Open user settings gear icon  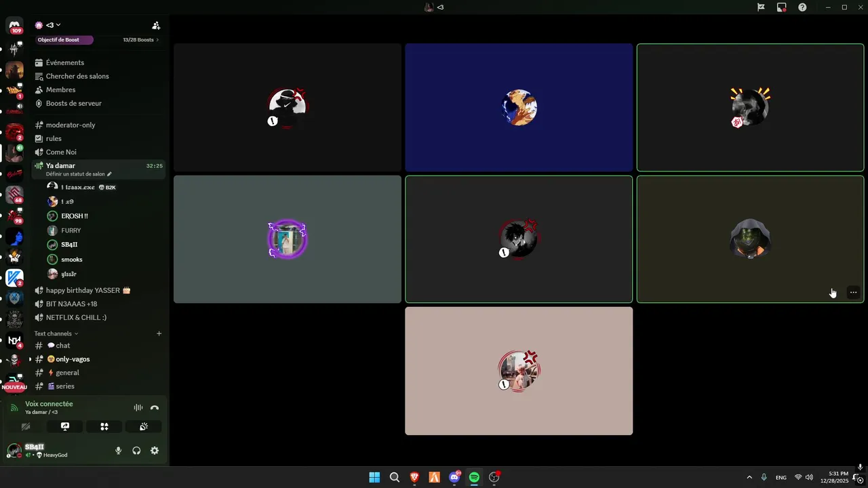tap(155, 451)
